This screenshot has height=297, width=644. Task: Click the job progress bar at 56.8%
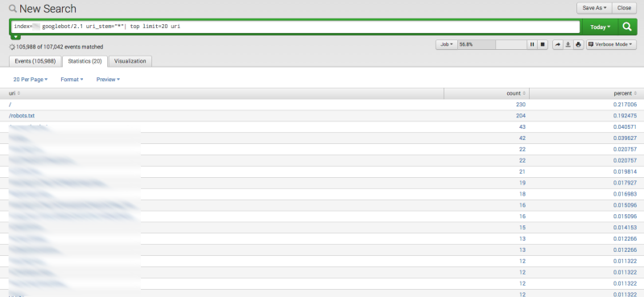[x=492, y=44]
